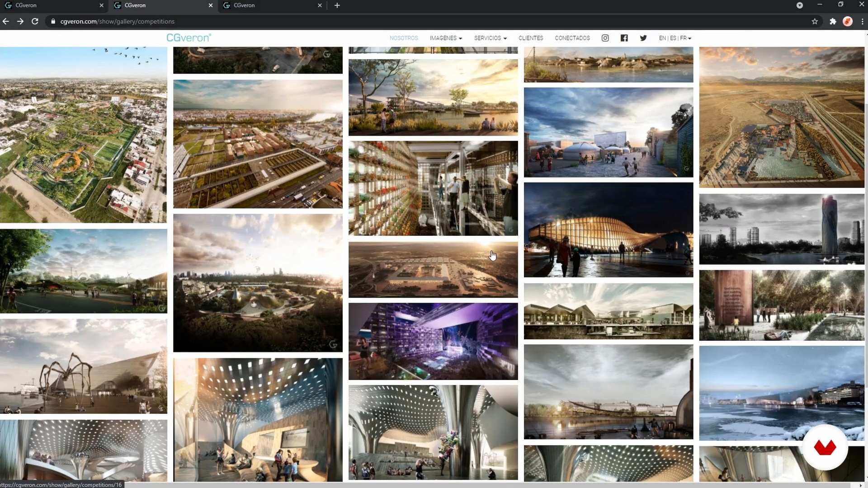This screenshot has height=488, width=868.
Task: Open the glowing wooden building night image
Action: point(609,230)
